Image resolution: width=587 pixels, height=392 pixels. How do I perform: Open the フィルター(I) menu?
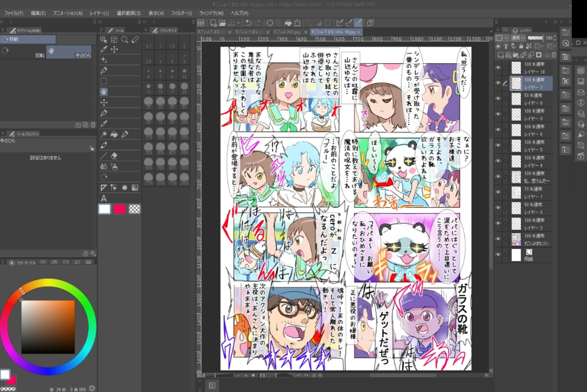click(181, 13)
